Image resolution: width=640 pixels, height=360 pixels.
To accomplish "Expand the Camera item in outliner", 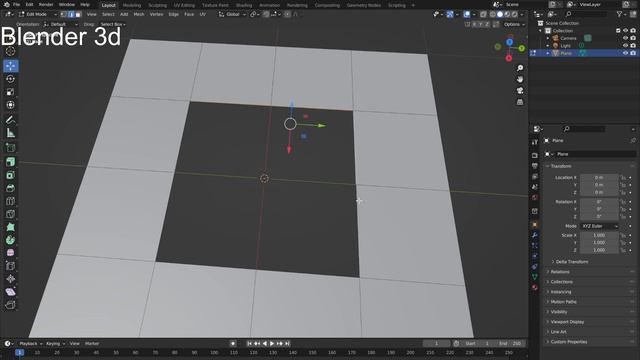I will pyautogui.click(x=548, y=38).
